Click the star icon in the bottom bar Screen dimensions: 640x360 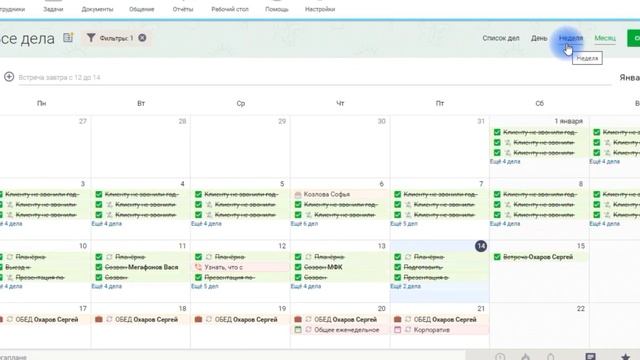tap(625, 357)
